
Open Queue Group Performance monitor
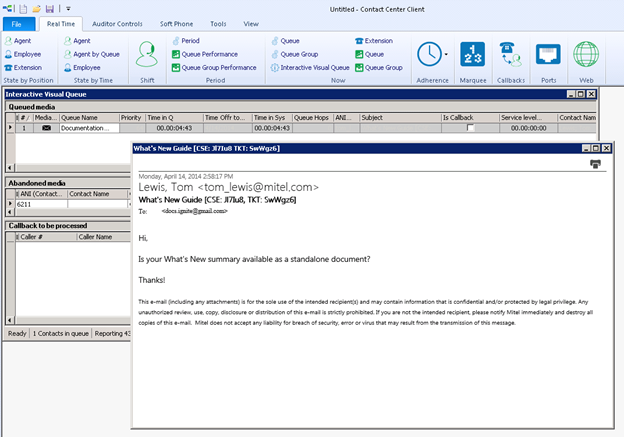[214, 68]
